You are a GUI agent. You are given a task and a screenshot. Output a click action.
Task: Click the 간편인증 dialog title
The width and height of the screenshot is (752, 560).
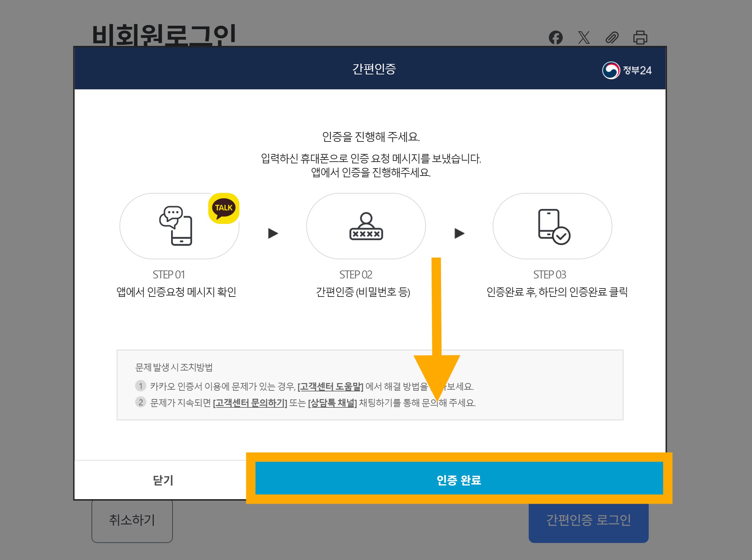click(x=374, y=69)
